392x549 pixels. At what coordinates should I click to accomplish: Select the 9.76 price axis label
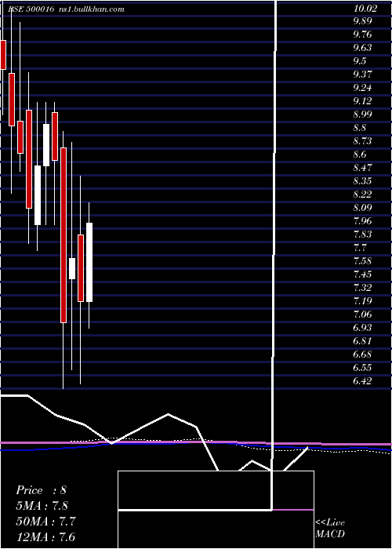tap(362, 35)
